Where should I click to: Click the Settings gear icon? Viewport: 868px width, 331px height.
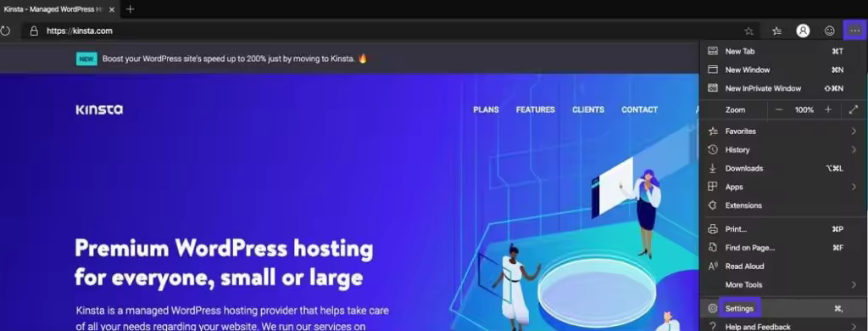713,308
